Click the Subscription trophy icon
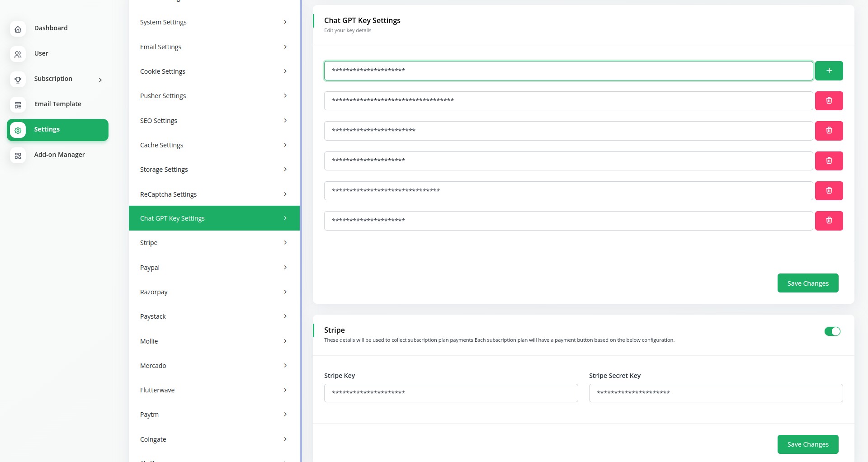 pos(18,80)
